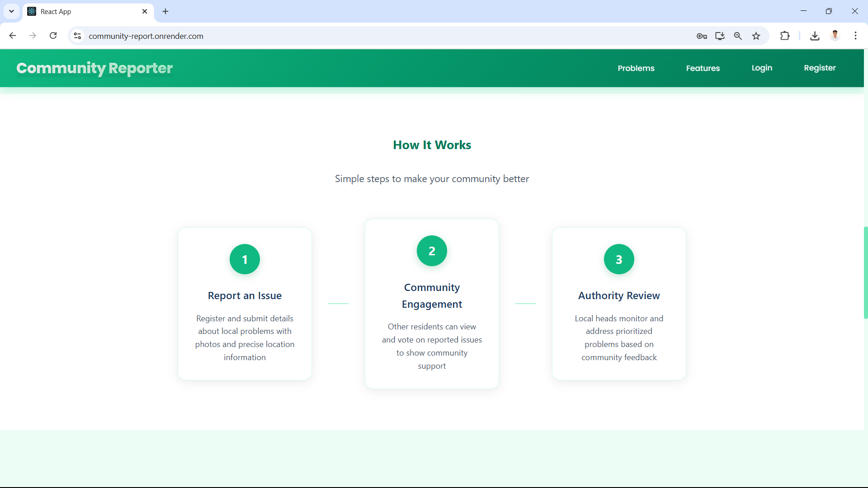Close the React App tab
868x488 pixels.
[145, 11]
